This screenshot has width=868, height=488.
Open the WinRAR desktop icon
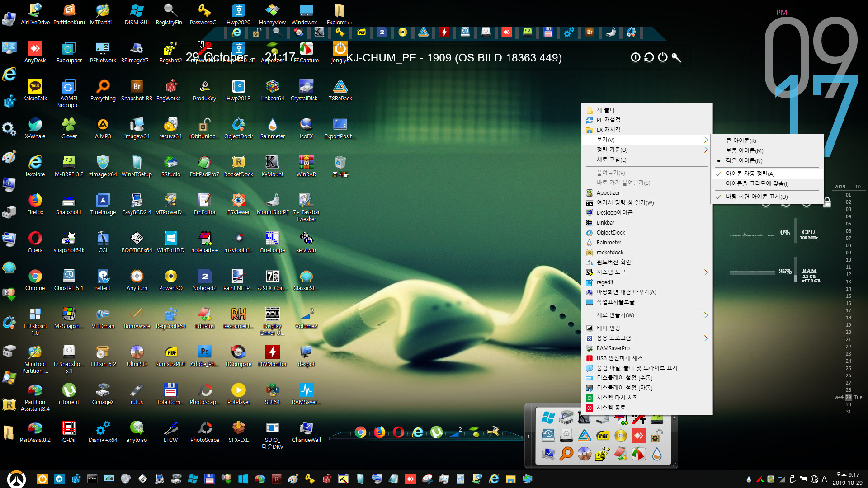tap(306, 166)
